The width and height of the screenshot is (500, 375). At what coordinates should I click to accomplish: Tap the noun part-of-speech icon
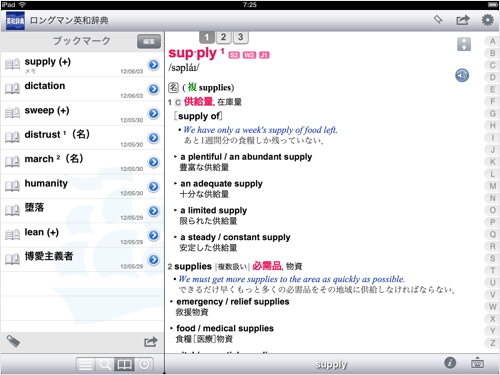coord(173,88)
